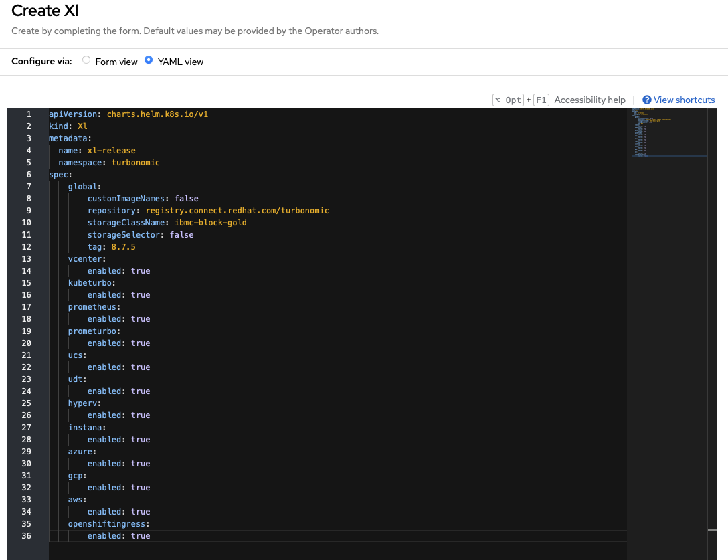Open the View shortcuts link
The height and width of the screenshot is (560, 728).
684,100
